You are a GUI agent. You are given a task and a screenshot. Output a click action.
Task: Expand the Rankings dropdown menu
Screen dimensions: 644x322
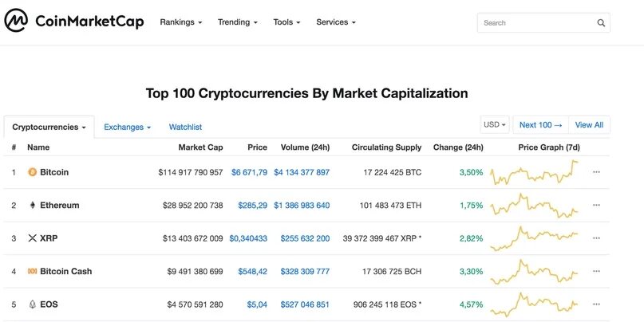(181, 22)
